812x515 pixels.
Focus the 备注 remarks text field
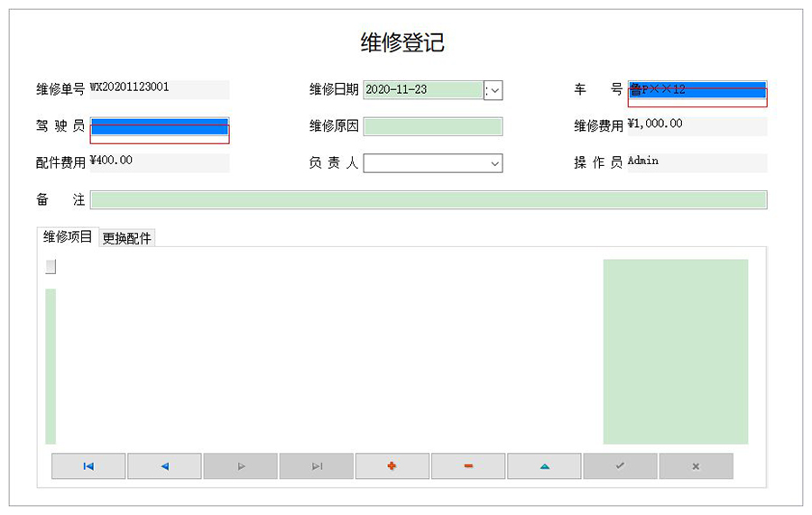point(428,200)
